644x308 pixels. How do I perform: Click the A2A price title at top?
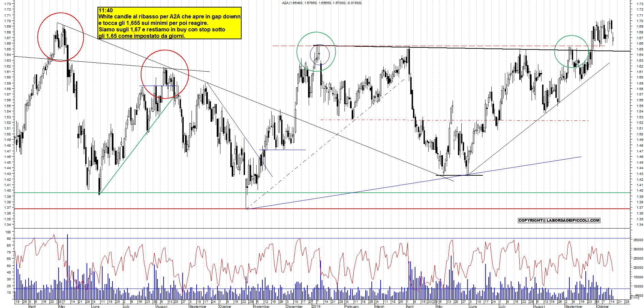[322, 3]
